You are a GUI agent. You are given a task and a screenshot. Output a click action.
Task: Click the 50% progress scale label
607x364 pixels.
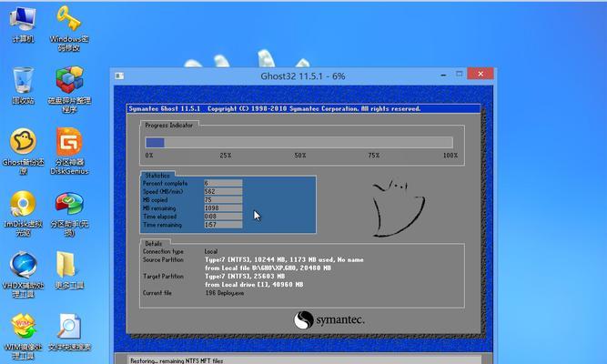point(300,156)
